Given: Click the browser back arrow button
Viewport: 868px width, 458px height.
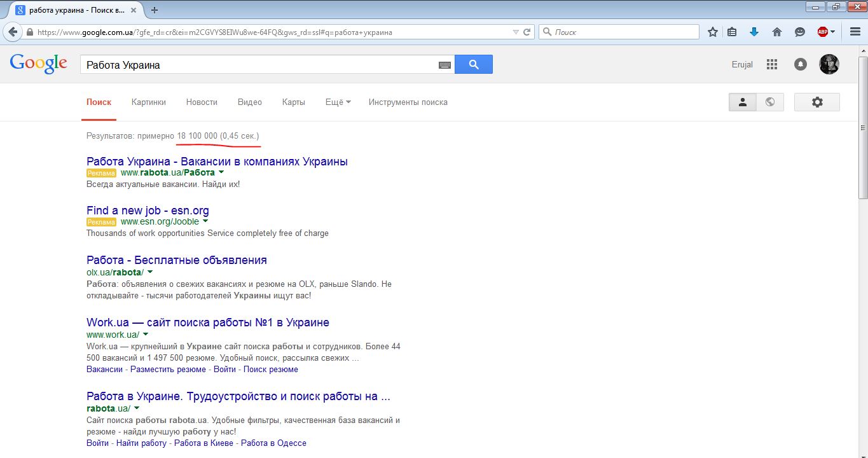Looking at the screenshot, I should pos(13,32).
